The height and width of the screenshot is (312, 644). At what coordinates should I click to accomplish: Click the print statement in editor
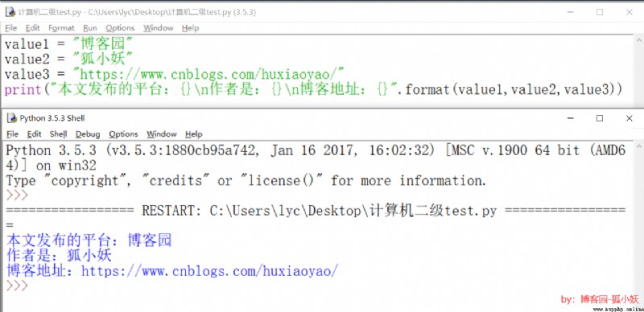(314, 89)
